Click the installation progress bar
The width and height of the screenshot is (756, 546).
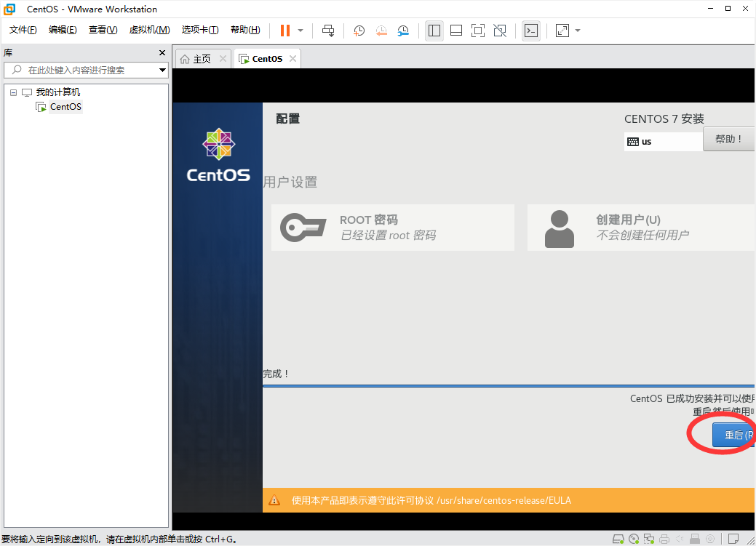pyautogui.click(x=509, y=386)
